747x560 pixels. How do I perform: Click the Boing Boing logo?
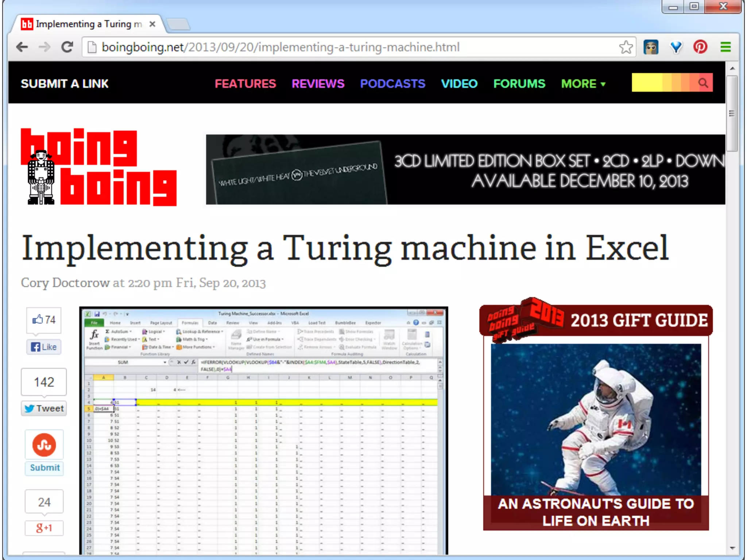tap(98, 167)
